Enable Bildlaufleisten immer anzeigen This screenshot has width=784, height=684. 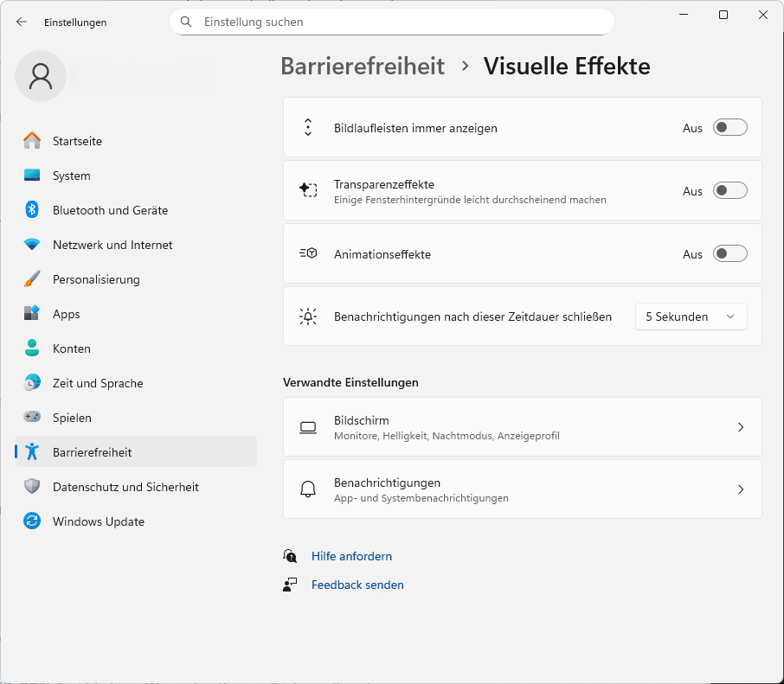click(729, 127)
